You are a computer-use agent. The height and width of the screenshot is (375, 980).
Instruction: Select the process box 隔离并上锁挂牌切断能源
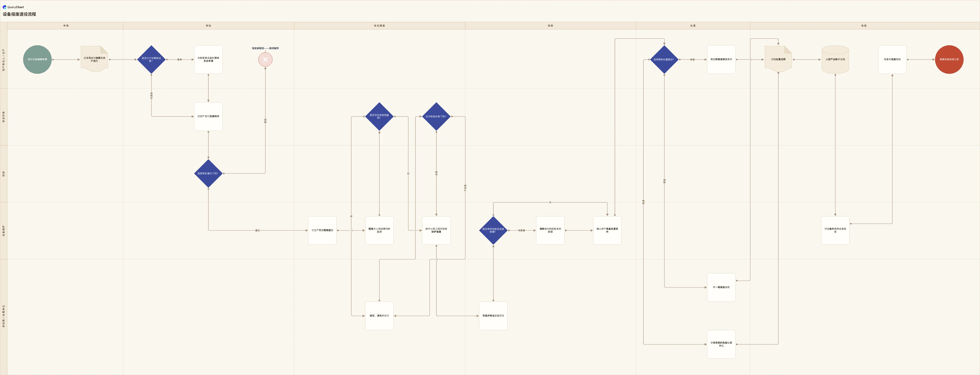(379, 231)
